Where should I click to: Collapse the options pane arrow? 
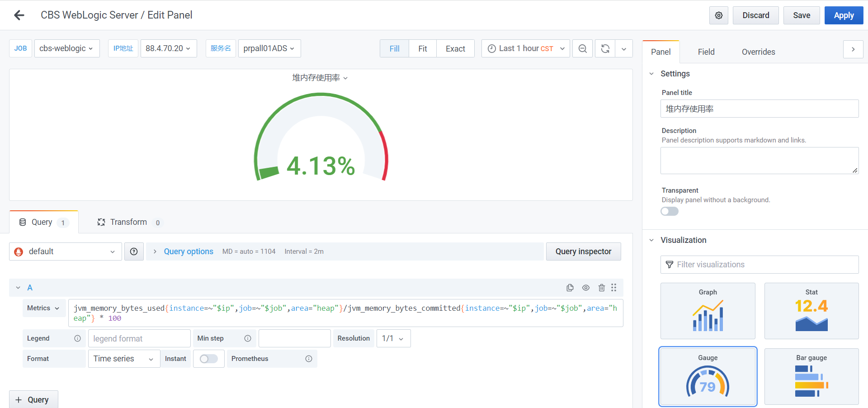853,49
